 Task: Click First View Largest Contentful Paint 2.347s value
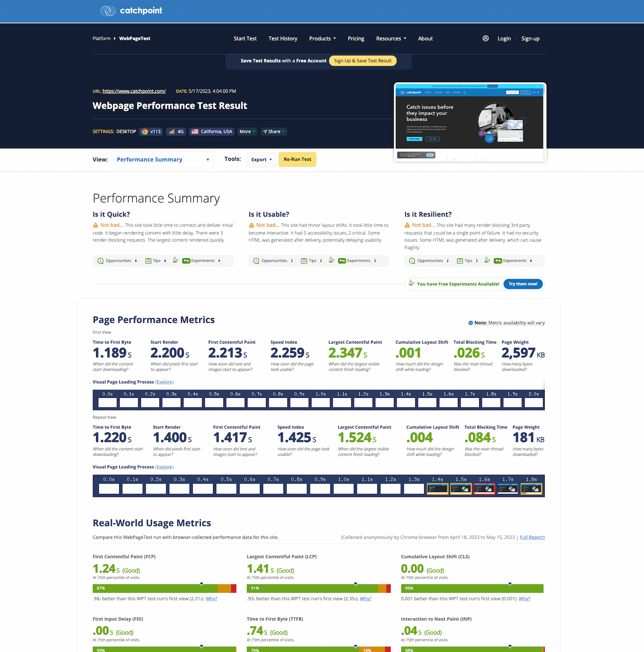(x=348, y=353)
